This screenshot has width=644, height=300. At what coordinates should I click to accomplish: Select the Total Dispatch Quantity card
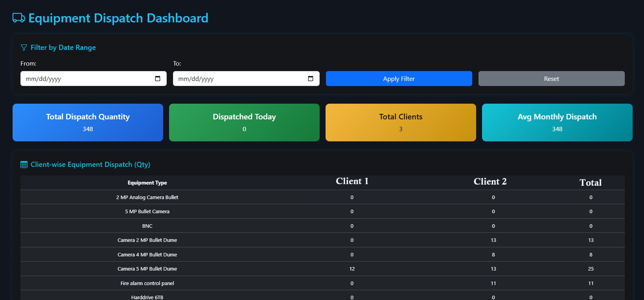click(88, 123)
